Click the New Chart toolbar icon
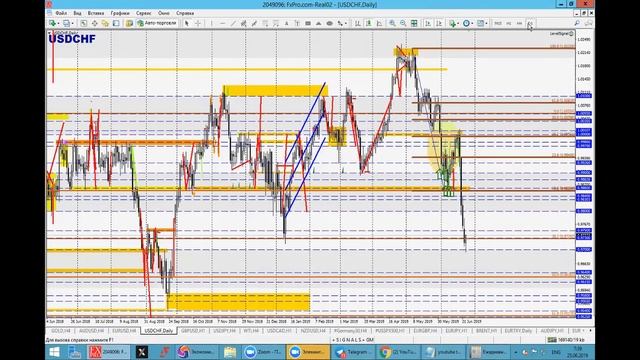This screenshot has height=360, width=640. click(52, 23)
